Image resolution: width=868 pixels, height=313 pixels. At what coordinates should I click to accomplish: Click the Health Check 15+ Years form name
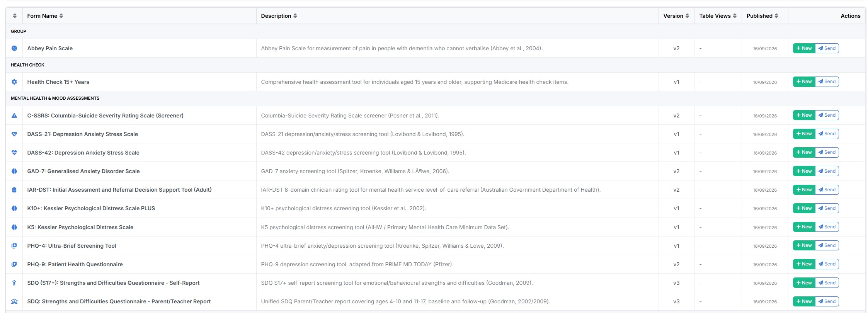click(x=58, y=82)
